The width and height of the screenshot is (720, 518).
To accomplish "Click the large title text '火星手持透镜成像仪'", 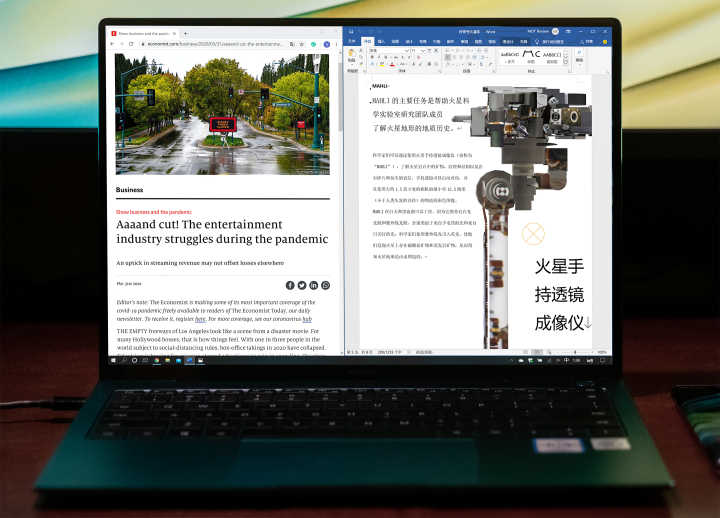I will pos(559,294).
